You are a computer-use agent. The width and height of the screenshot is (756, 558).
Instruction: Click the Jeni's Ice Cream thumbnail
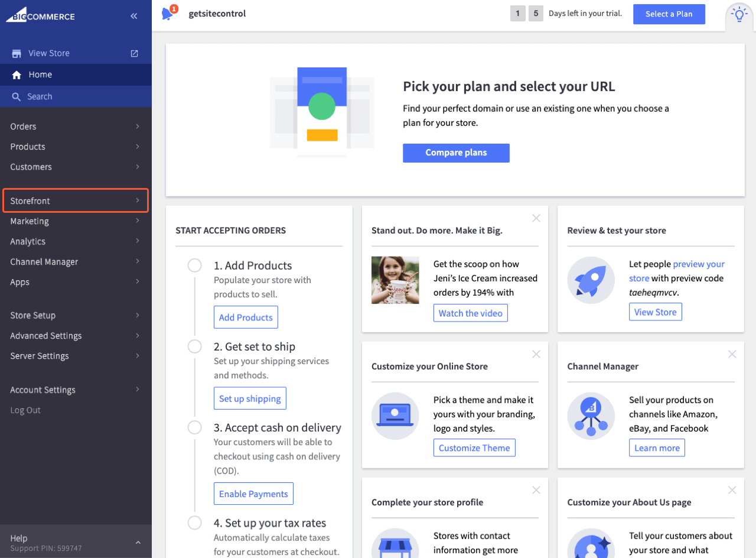click(395, 280)
